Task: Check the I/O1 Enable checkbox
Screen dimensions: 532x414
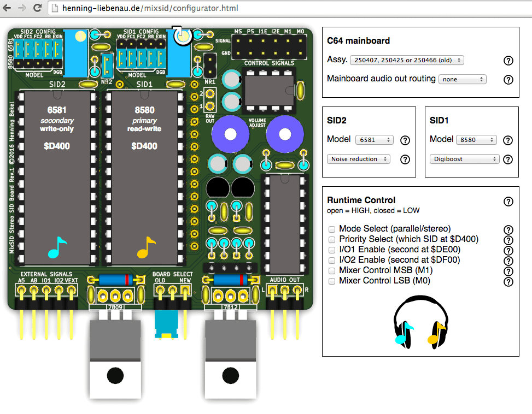Action: [x=332, y=250]
